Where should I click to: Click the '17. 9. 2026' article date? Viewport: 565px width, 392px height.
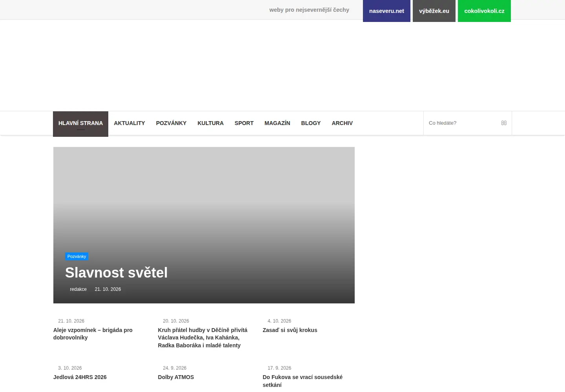pos(279,368)
